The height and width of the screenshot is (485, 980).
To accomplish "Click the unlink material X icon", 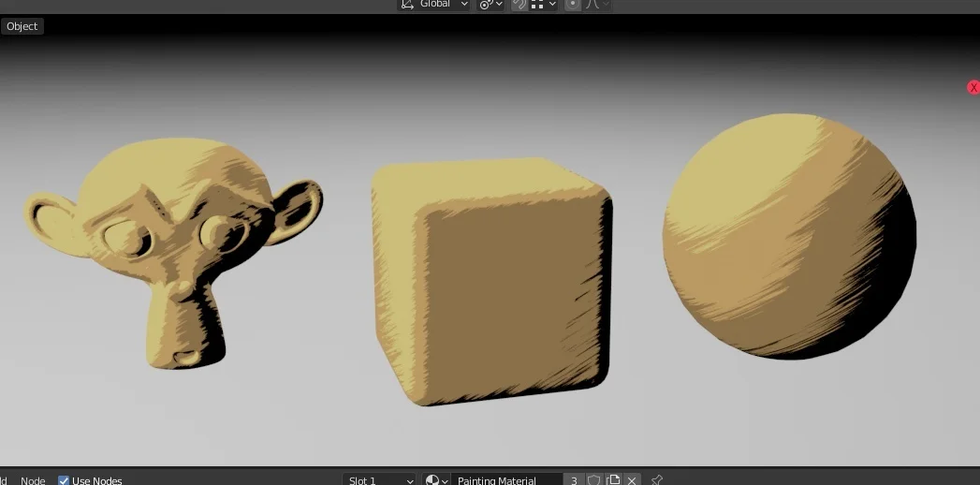I will pos(631,480).
